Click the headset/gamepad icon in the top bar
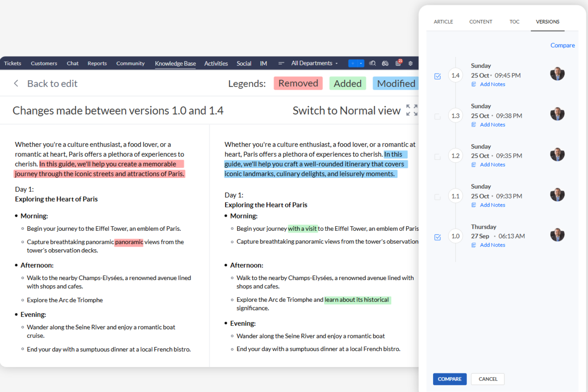This screenshot has height=392, width=588. point(385,64)
